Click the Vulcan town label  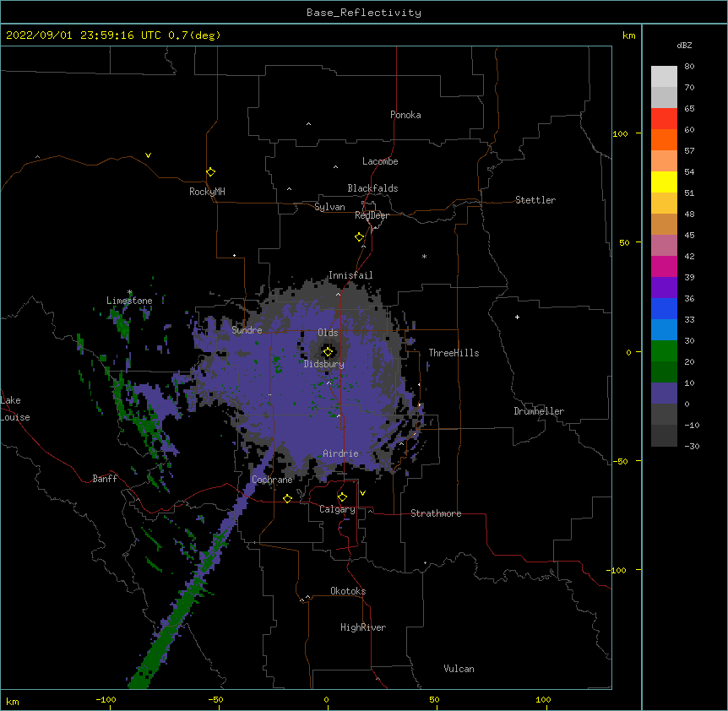point(459,669)
